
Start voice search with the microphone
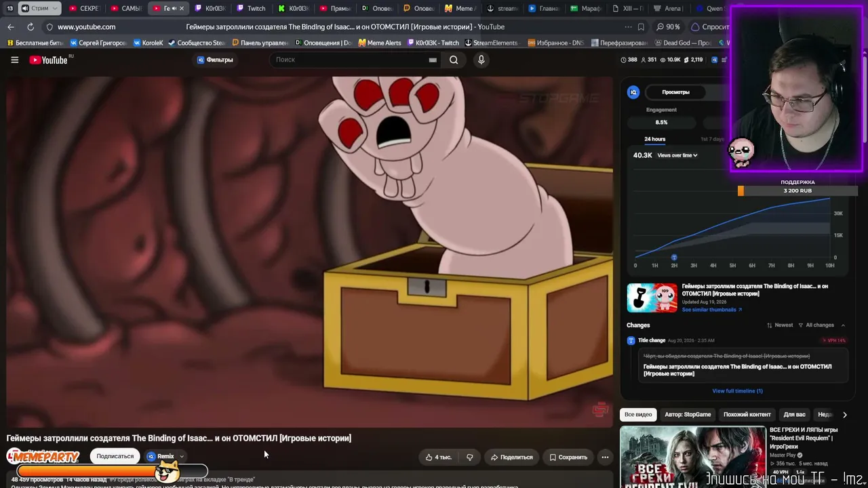(481, 60)
